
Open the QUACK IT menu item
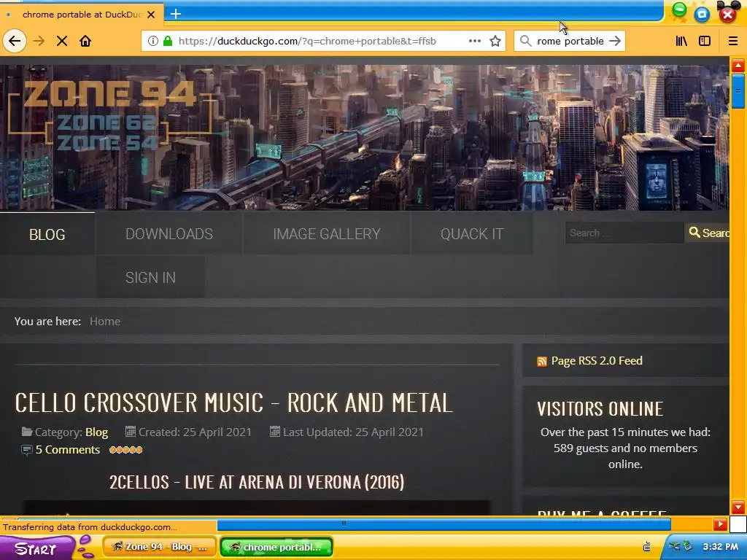point(472,234)
